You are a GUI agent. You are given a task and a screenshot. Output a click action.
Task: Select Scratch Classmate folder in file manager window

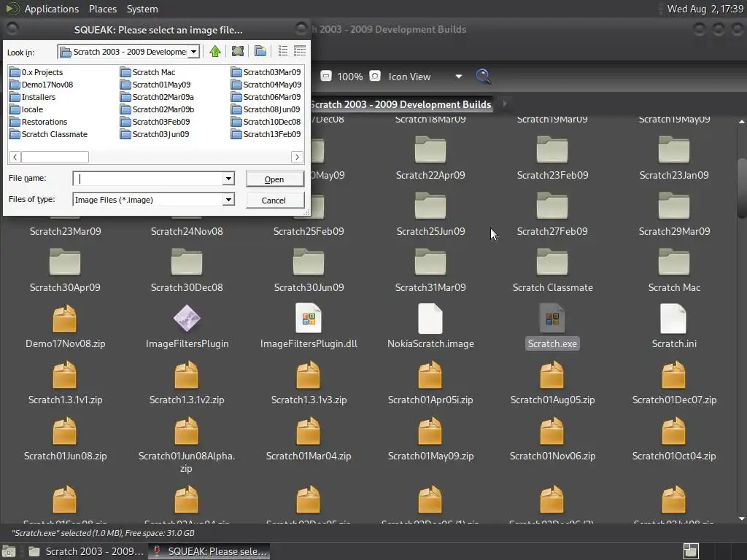pos(552,262)
